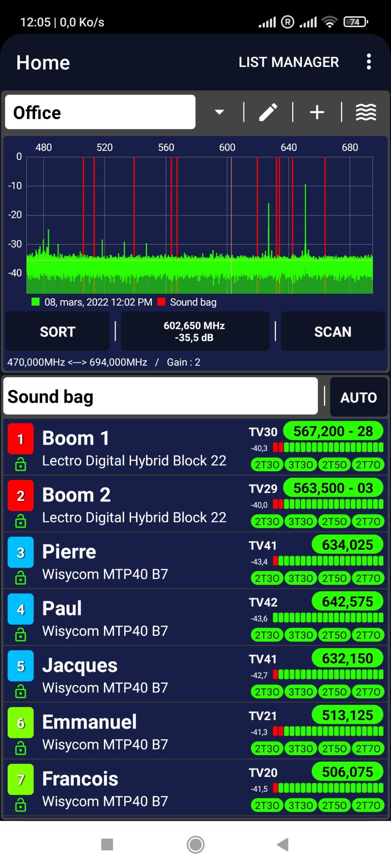Viewport: 391px width, 868px height.
Task: Open the three-dot overflow menu
Action: click(369, 62)
